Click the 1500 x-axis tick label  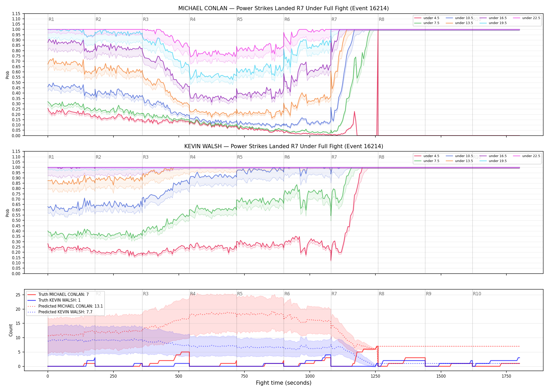pyautogui.click(x=441, y=376)
